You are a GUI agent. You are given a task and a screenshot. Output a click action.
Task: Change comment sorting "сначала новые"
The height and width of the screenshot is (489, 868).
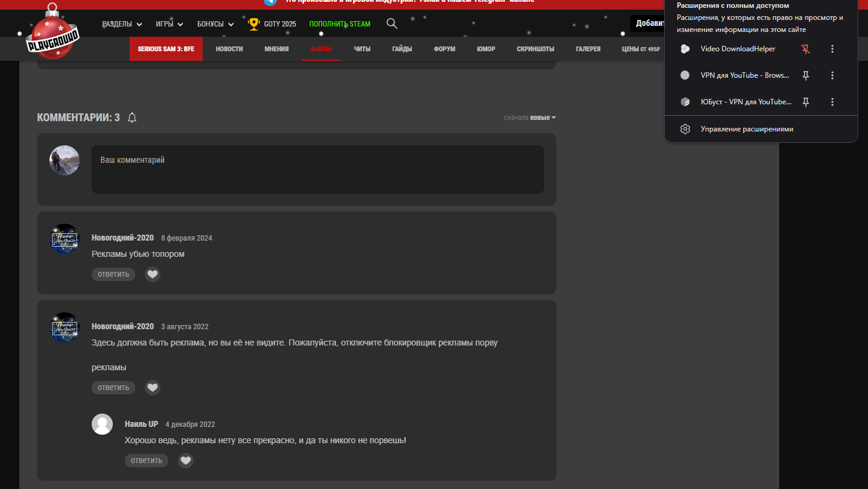coord(530,118)
